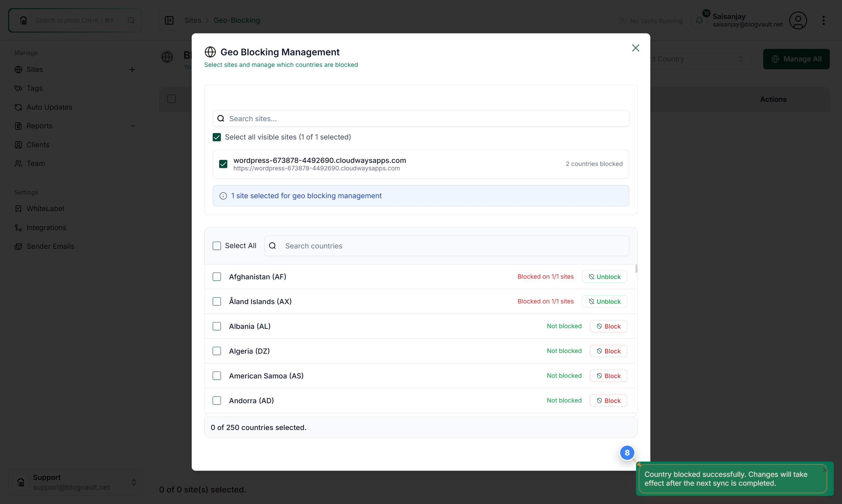Block Andorra (AD)
842x504 pixels.
click(608, 400)
